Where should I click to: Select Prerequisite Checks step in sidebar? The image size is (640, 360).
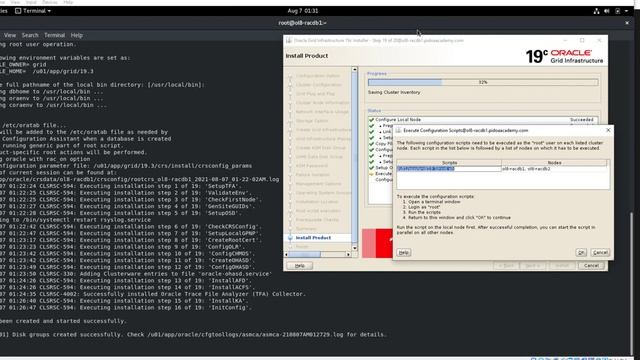[317, 220]
